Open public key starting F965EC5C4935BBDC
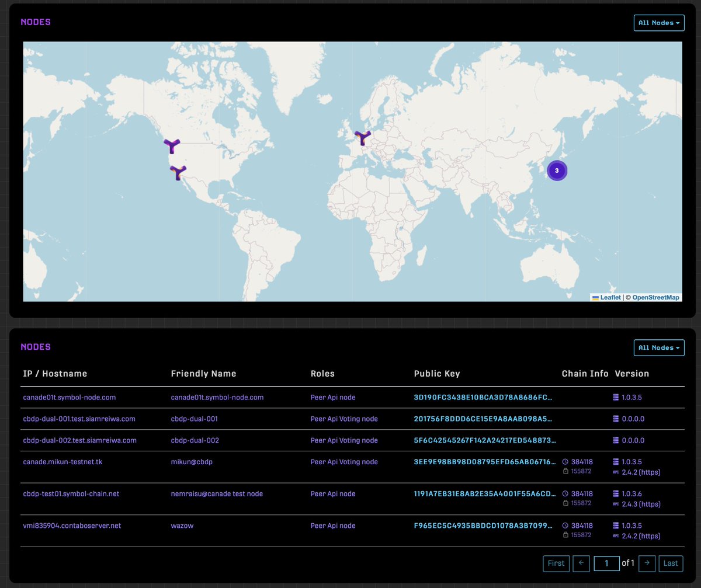The width and height of the screenshot is (701, 588). click(x=484, y=526)
